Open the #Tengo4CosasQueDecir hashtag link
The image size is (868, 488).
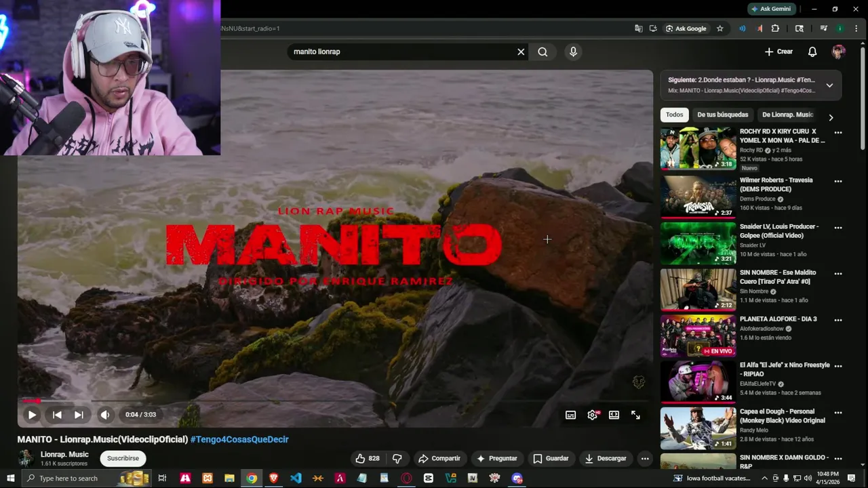[239, 439]
